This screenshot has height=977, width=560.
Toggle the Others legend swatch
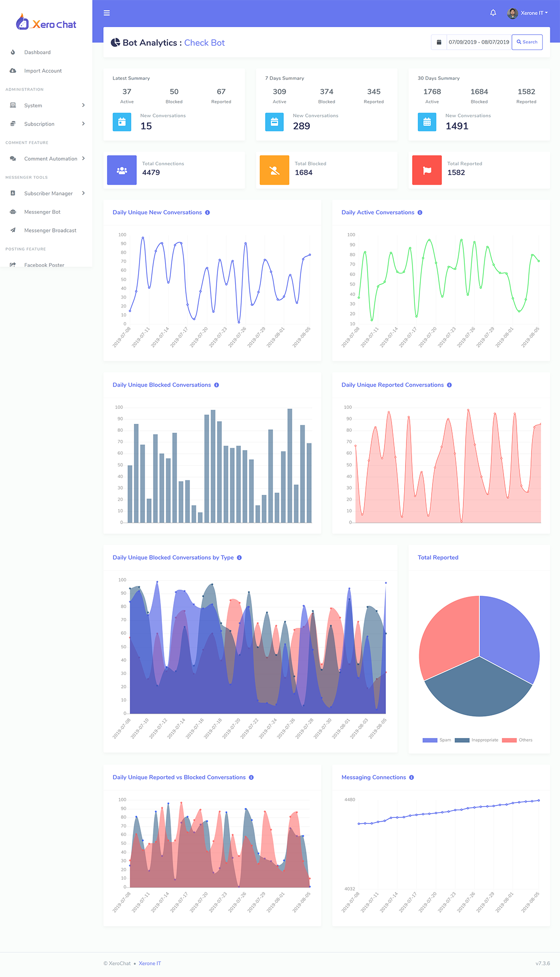tap(509, 740)
